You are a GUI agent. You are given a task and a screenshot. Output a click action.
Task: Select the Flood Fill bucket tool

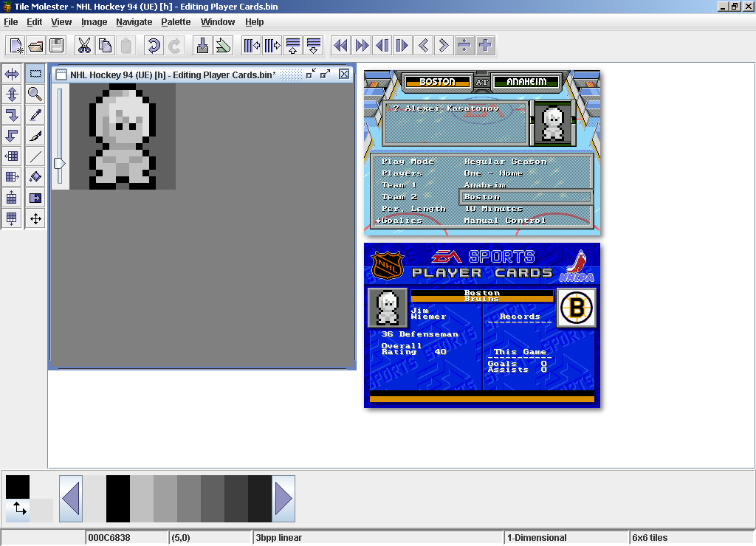(35, 176)
